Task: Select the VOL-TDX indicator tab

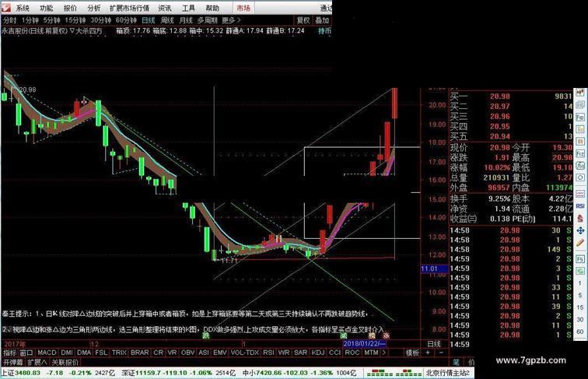Action: (x=245, y=353)
